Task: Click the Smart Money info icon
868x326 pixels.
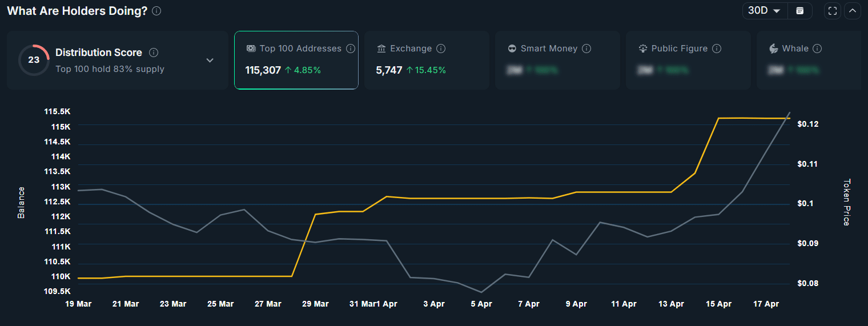Action: pyautogui.click(x=586, y=49)
